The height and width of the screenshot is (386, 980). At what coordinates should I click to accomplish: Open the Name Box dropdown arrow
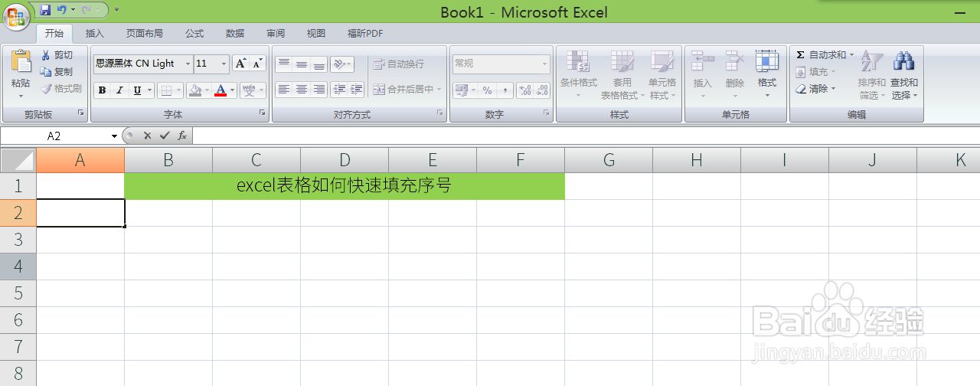[x=114, y=136]
